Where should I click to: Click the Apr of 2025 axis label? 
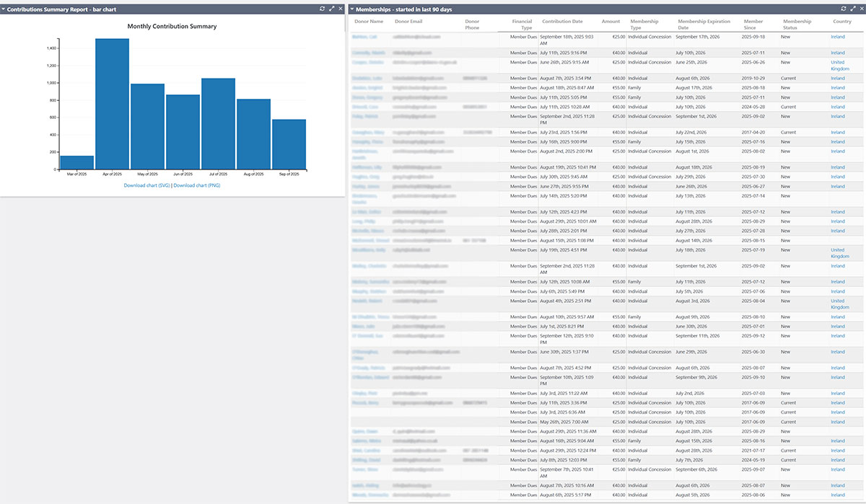click(112, 174)
